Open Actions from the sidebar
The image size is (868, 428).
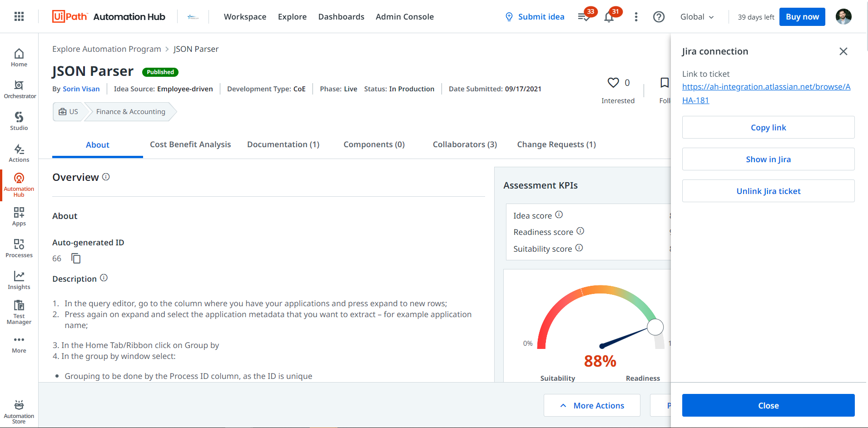[19, 153]
